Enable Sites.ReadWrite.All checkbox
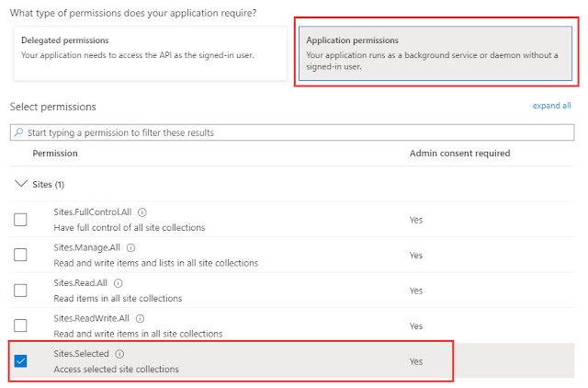This screenshot has height=388, width=588. pos(20,325)
